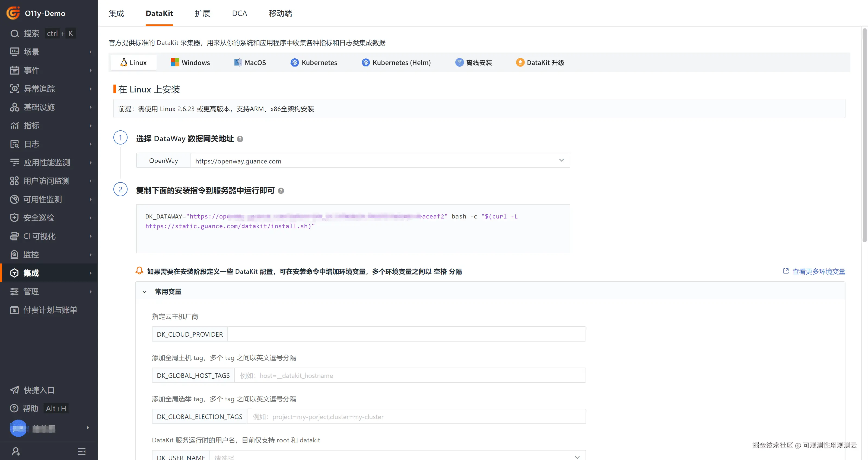868x460 pixels.
Task: Click the 用户访问监测 icon
Action: coord(14,181)
